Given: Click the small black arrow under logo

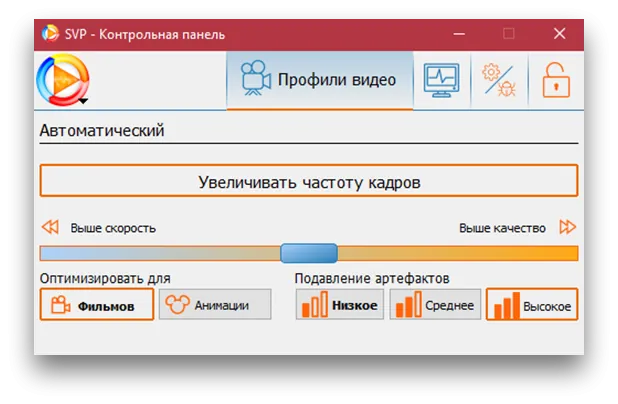Looking at the screenshot, I should pos(83,101).
